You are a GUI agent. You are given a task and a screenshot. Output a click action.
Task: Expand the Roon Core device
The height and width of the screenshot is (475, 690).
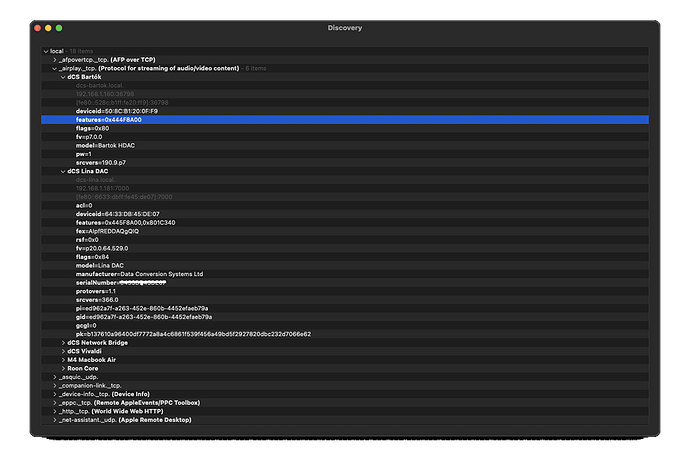coord(63,368)
